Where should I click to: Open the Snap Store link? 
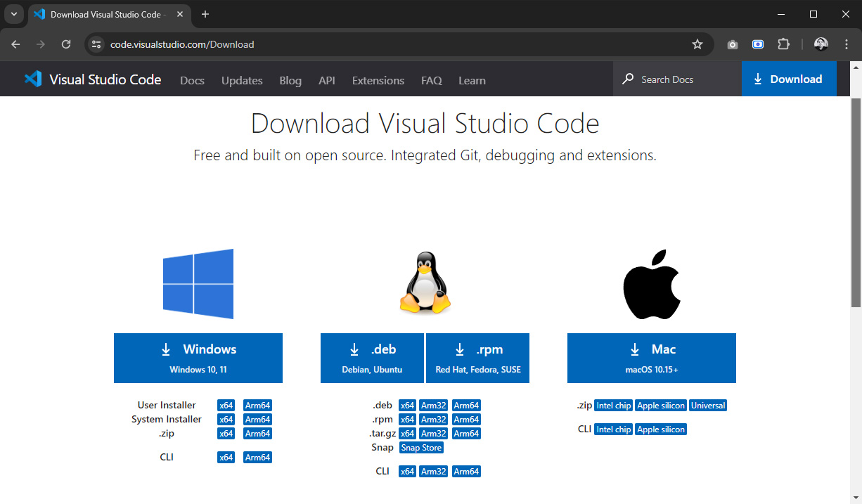point(421,448)
